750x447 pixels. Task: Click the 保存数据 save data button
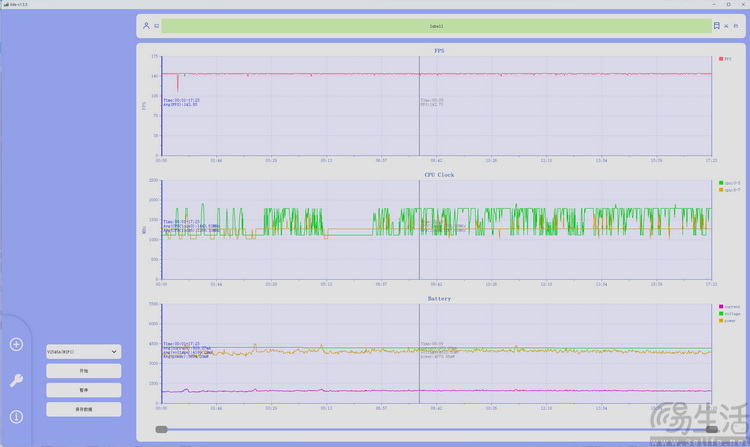(83, 409)
